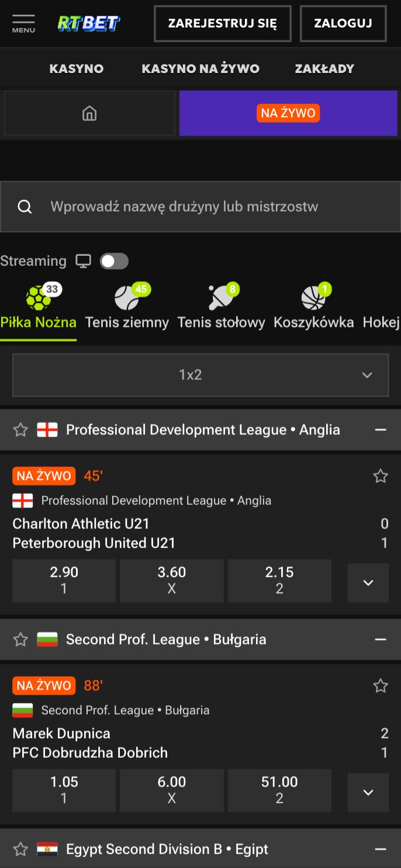
Task: Collapse the Second Prof. League Bułgaria section
Action: pos(381,639)
